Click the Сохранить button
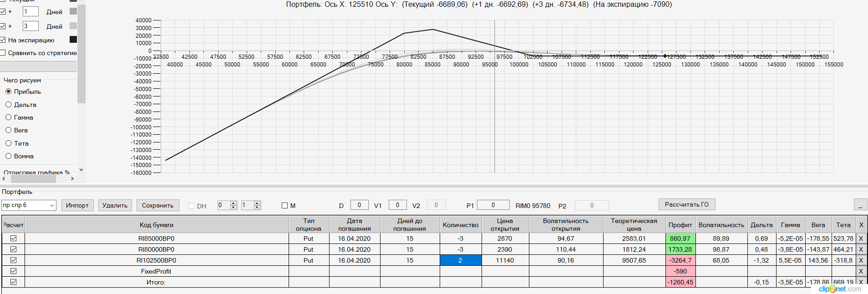 [x=157, y=205]
